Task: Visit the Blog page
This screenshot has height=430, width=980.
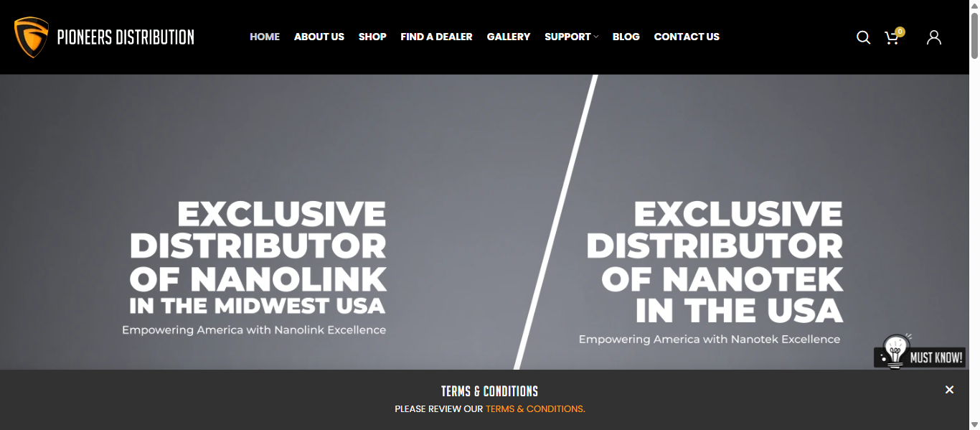Action: 626,37
